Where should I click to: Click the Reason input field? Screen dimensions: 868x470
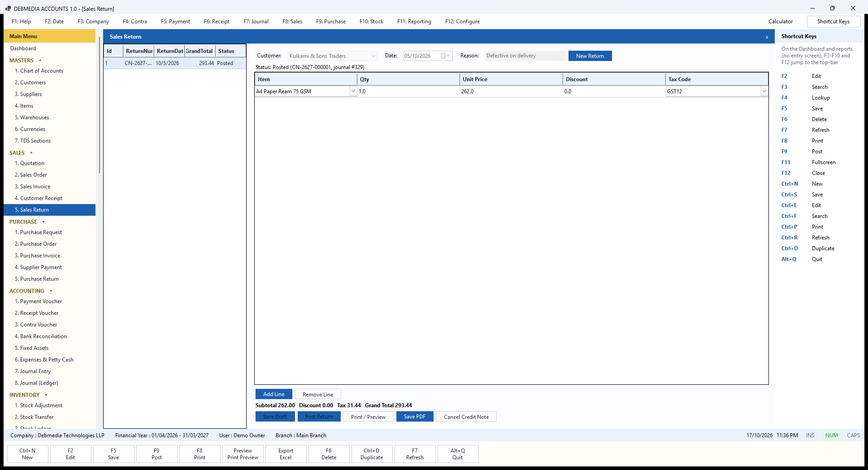click(x=525, y=56)
